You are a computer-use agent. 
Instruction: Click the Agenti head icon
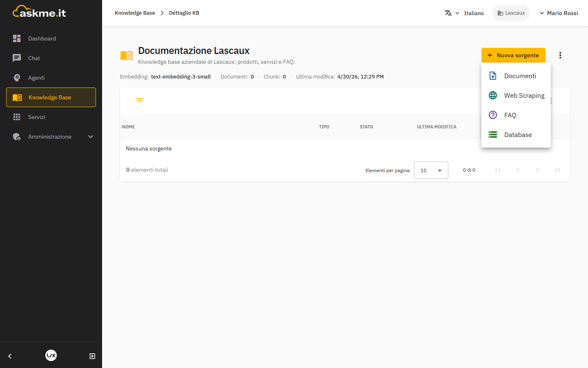(17, 78)
